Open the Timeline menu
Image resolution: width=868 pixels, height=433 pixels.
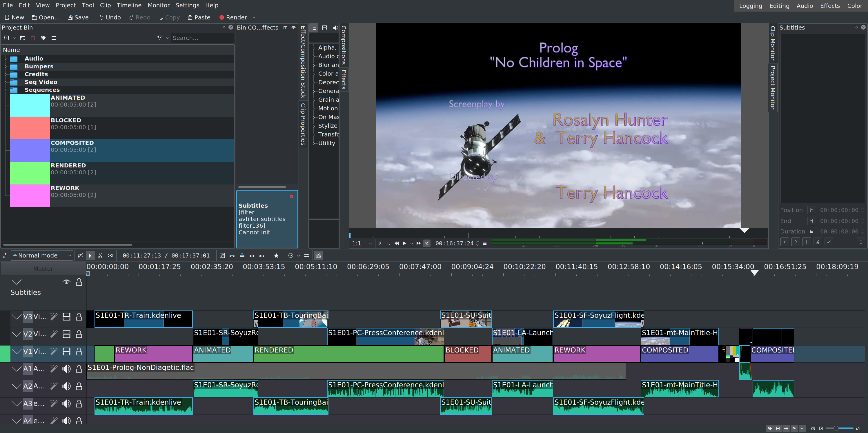(129, 6)
